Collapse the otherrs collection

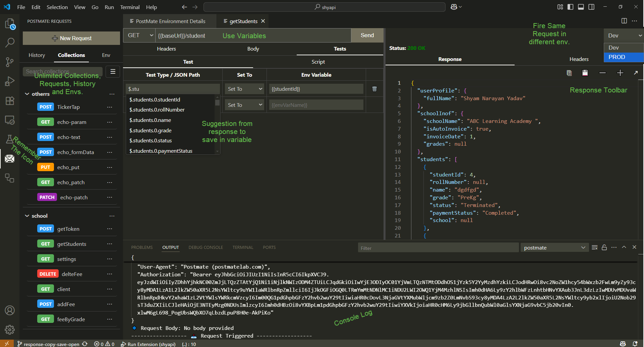tap(27, 94)
